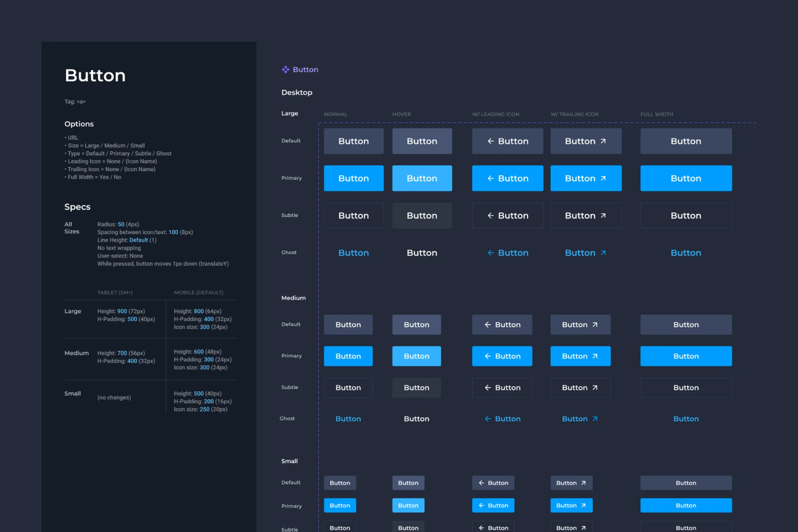Image resolution: width=798 pixels, height=532 pixels.
Task: Click trailing arrow icon on Medium Primary button
Action: (595, 356)
